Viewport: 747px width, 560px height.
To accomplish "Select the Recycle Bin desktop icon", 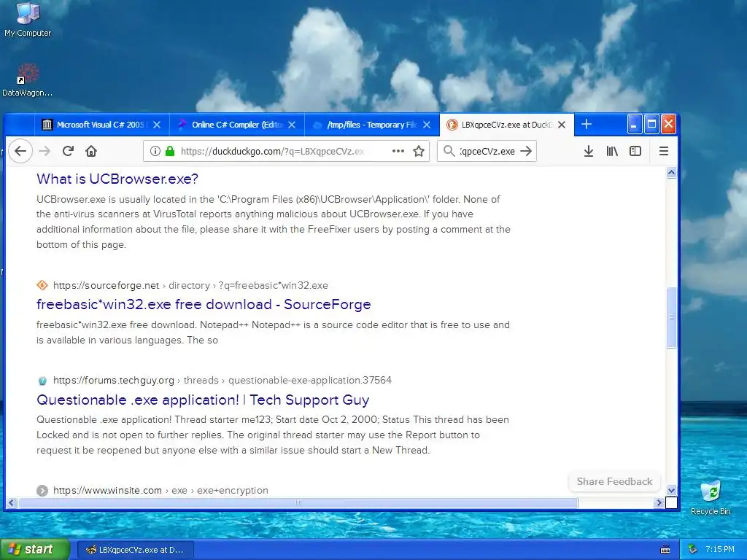I will pyautogui.click(x=711, y=498).
